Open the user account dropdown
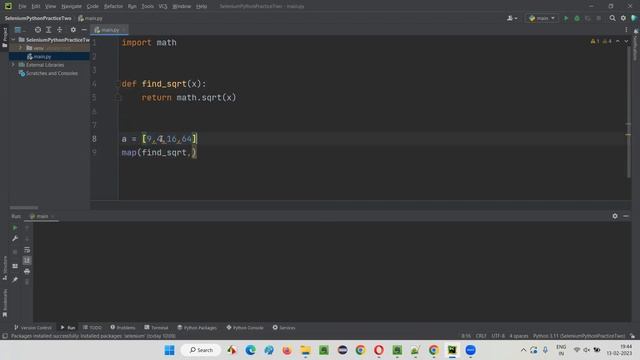Screen dimensions: 640x360 pyautogui.click(x=512, y=18)
